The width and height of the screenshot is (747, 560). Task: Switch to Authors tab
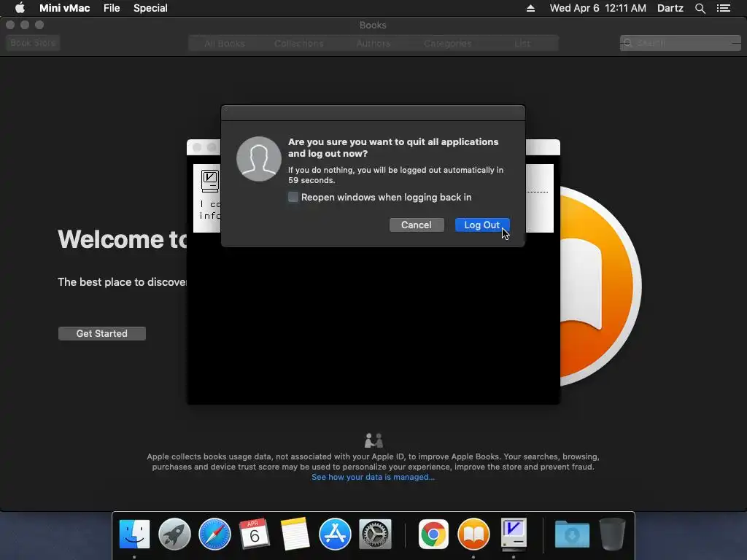tap(373, 43)
